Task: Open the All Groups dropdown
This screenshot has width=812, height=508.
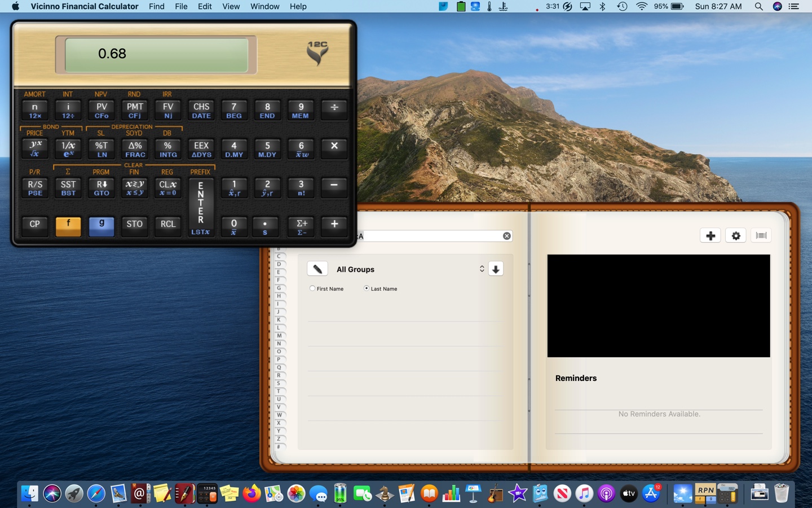Action: coord(410,269)
